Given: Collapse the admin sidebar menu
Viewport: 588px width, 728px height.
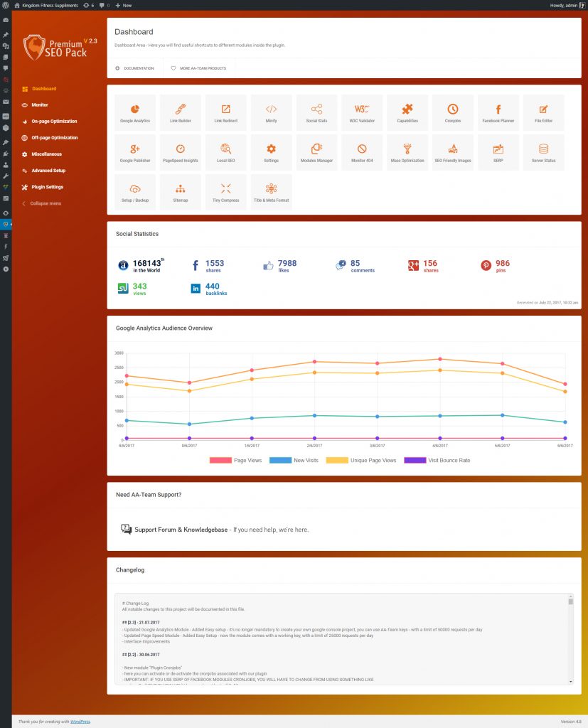Looking at the screenshot, I should (x=43, y=203).
